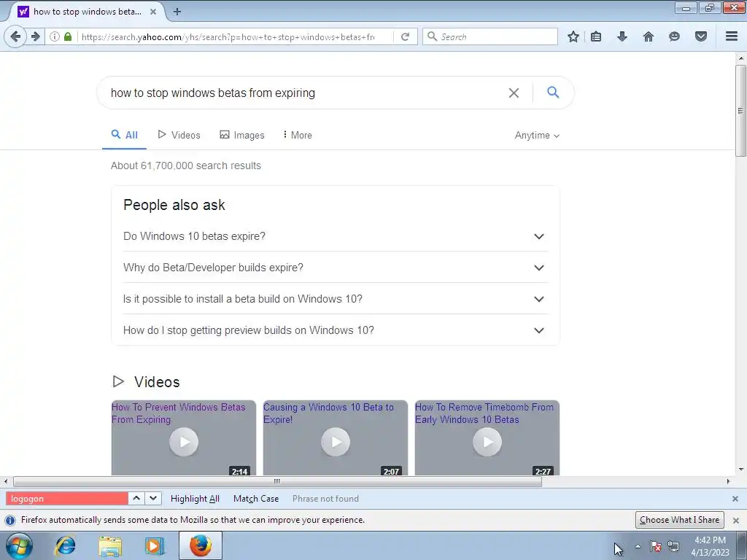
Task: Open the Firefox Hello chat smiley icon
Action: (x=674, y=36)
